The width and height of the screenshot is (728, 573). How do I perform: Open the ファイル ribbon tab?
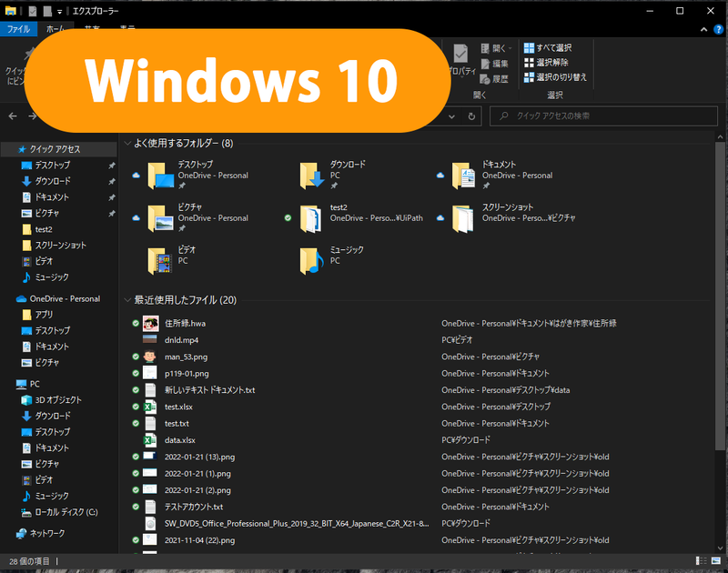click(18, 29)
